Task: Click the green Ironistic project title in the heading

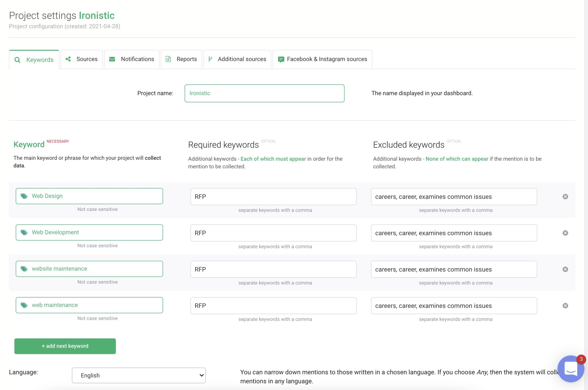Action: 96,15
